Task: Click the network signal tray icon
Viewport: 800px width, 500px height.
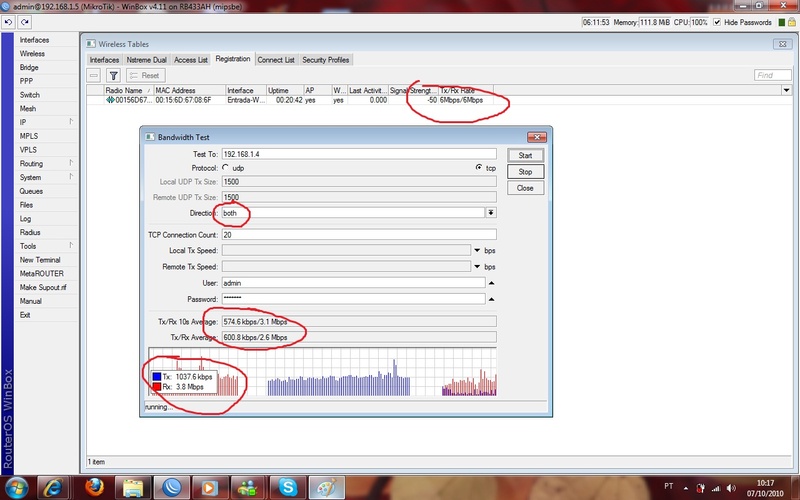Action: tap(716, 488)
